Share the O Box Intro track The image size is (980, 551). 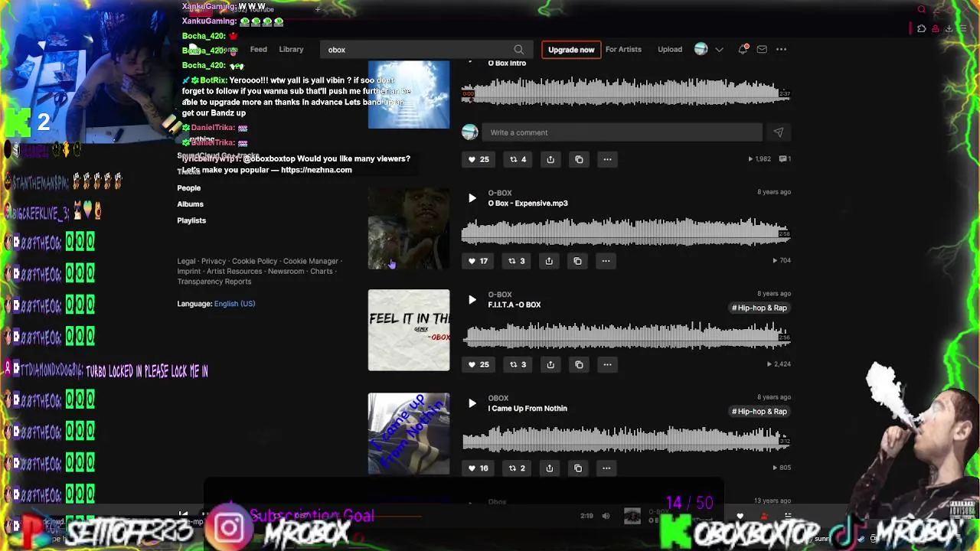pos(550,159)
